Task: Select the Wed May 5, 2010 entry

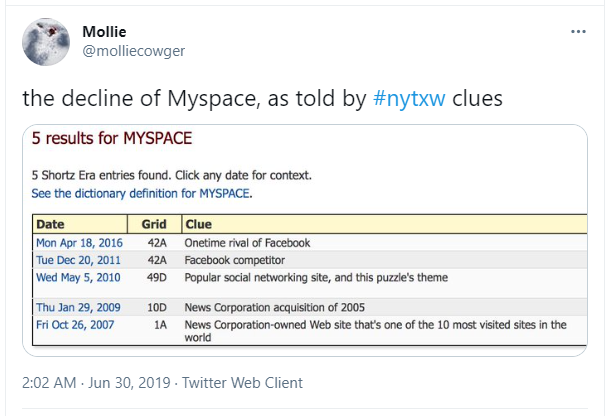Action: [79, 277]
